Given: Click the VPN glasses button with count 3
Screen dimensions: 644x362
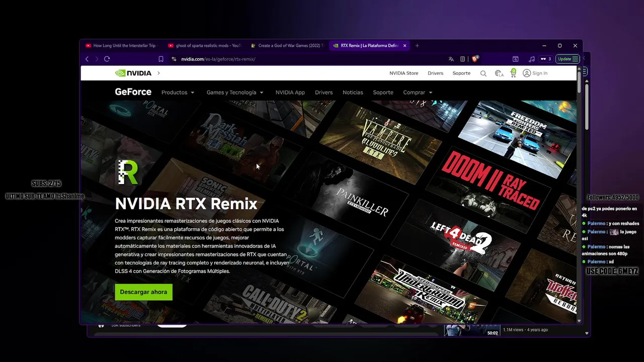Looking at the screenshot, I should coord(546,59).
